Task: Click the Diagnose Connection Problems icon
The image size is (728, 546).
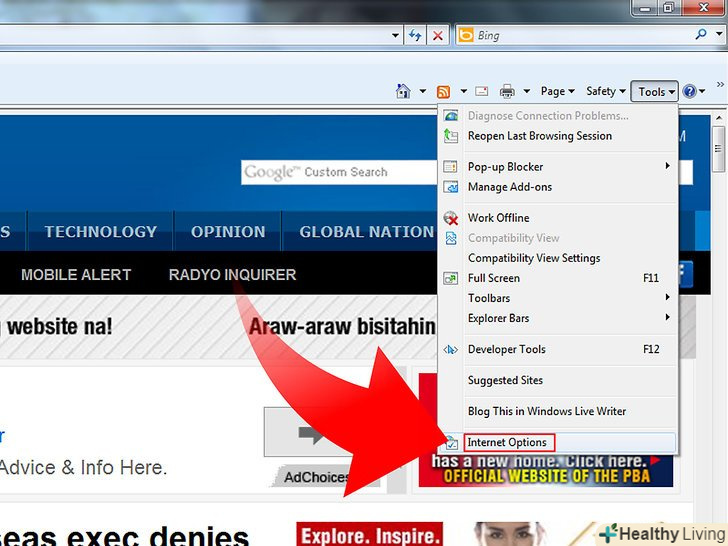Action: pyautogui.click(x=451, y=116)
